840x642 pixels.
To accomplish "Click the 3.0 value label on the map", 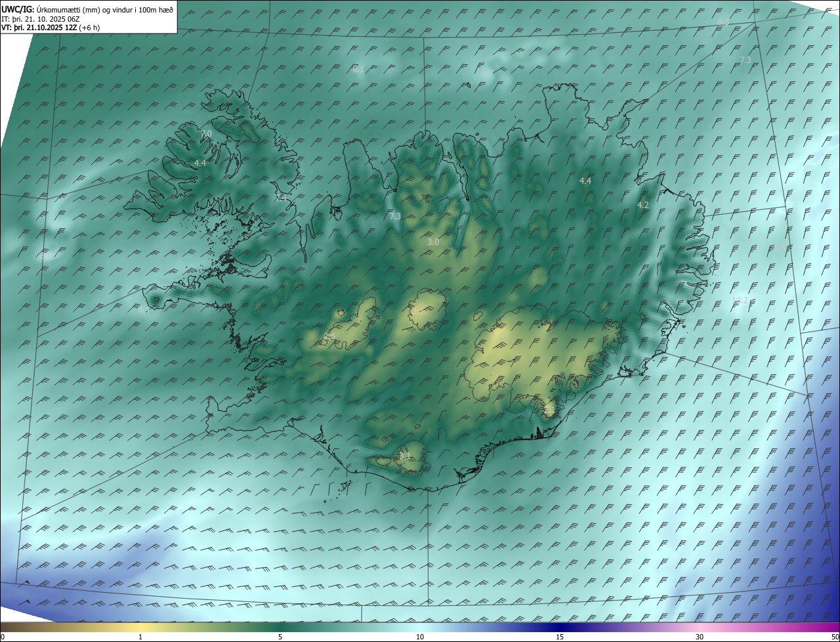I will click(x=433, y=242).
